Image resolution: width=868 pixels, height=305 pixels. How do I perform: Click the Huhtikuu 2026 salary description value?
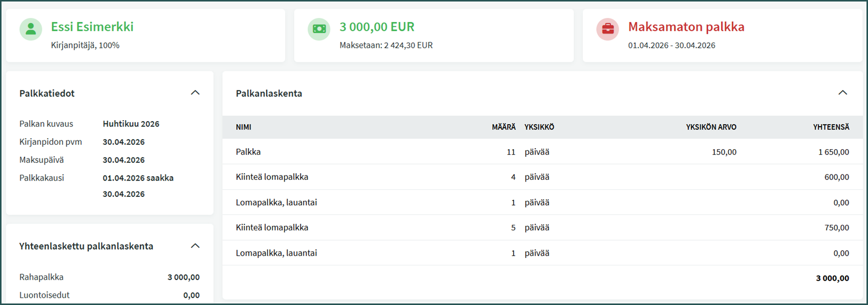131,124
